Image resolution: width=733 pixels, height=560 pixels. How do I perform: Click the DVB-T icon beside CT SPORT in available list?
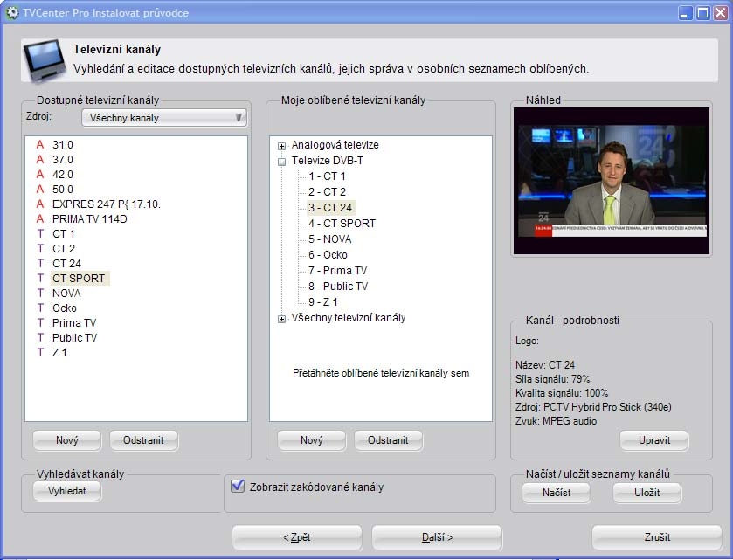coord(40,278)
